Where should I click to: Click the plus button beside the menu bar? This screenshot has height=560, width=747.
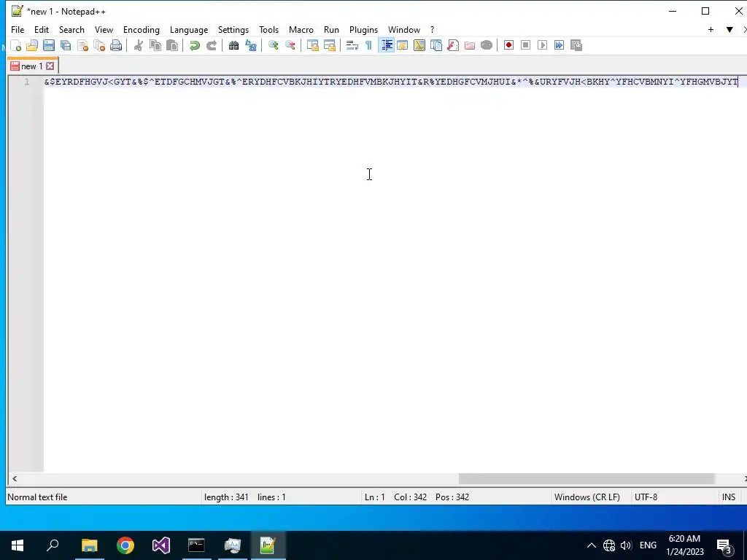pyautogui.click(x=711, y=29)
